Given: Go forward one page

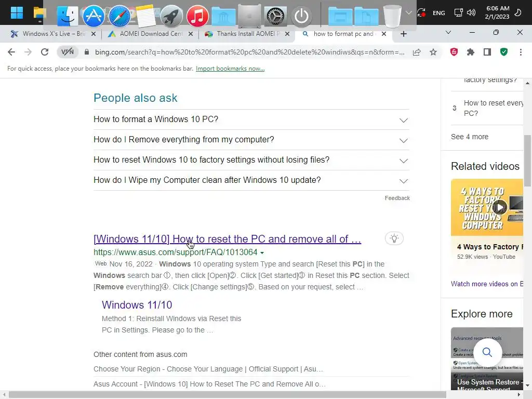Looking at the screenshot, I should click(x=28, y=52).
